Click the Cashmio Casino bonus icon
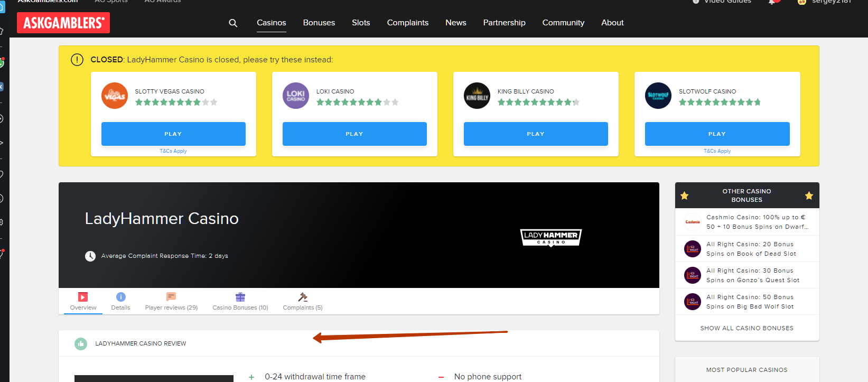This screenshot has width=868, height=382. click(693, 222)
